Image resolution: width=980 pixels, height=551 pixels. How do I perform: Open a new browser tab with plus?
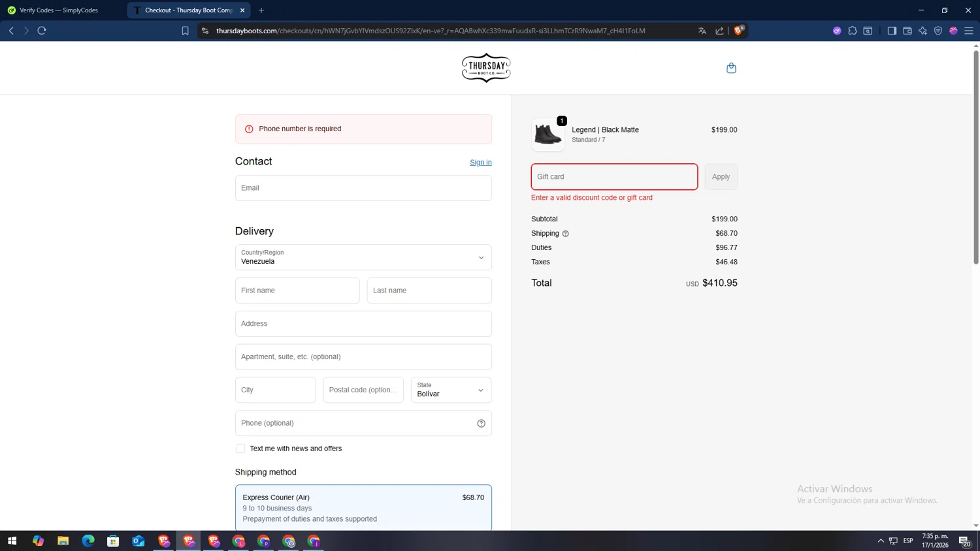261,10
